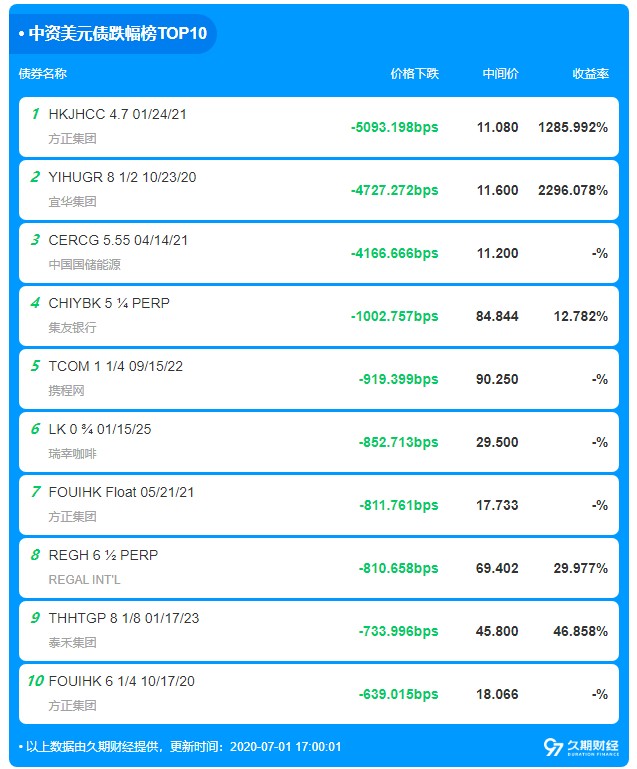The image size is (637, 769).
Task: Click the 收益率 column header
Action: pyautogui.click(x=590, y=74)
